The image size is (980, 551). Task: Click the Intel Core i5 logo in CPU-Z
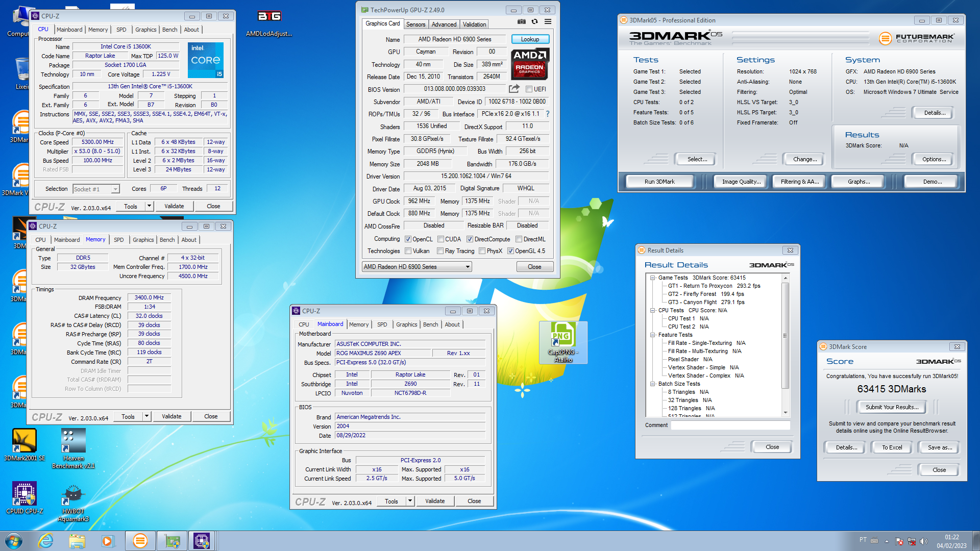(205, 60)
